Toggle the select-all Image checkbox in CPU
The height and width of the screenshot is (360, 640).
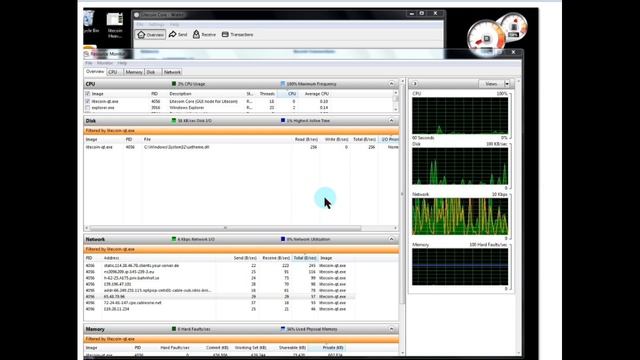(x=87, y=94)
